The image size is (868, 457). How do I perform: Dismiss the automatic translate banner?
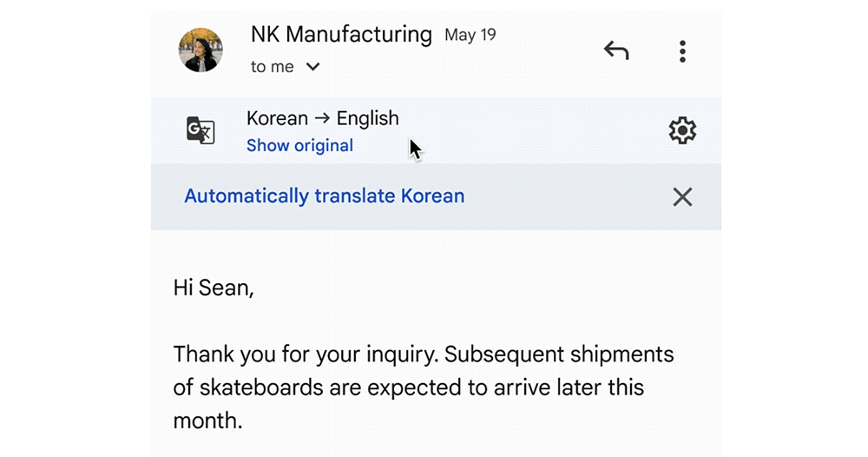click(x=682, y=197)
